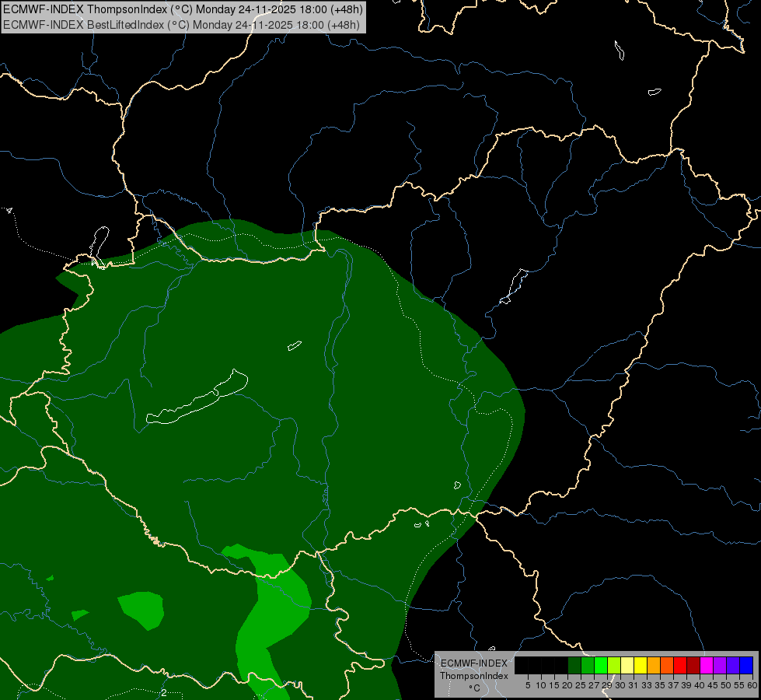The height and width of the screenshot is (700, 761).
Task: Click the legend tick value 60
Action: pyautogui.click(x=752, y=685)
